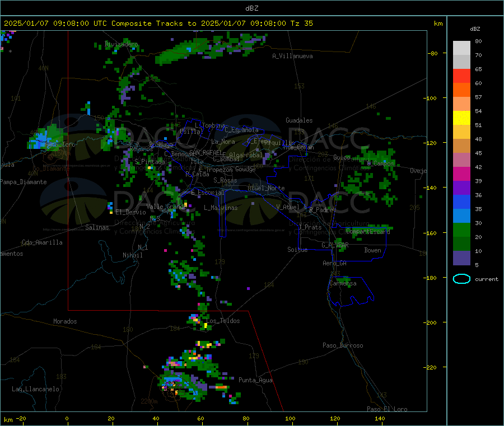Select the -200 km vertical axis tick
This screenshot has height=426, width=504.
(x=431, y=322)
